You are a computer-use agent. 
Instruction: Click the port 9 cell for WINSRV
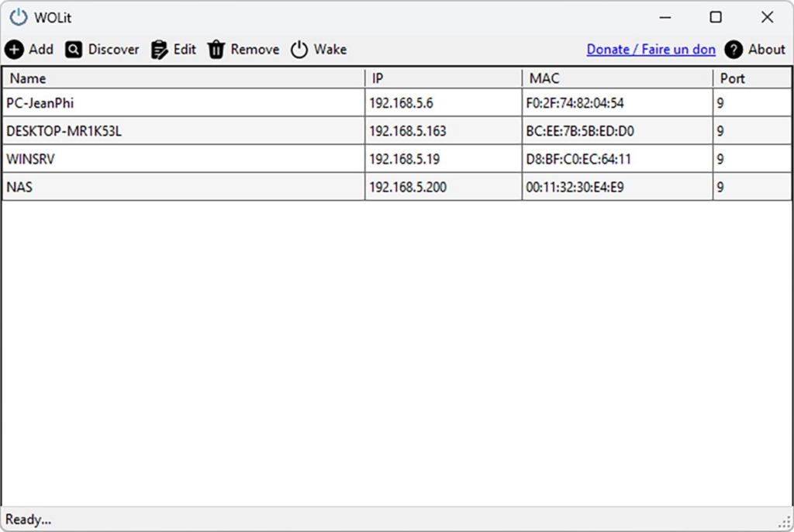[752, 158]
